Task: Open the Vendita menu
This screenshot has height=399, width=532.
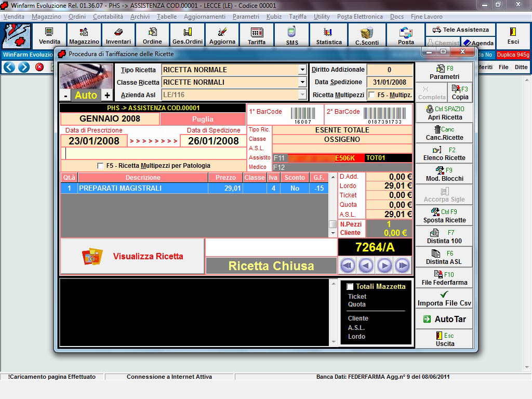Action: point(14,17)
